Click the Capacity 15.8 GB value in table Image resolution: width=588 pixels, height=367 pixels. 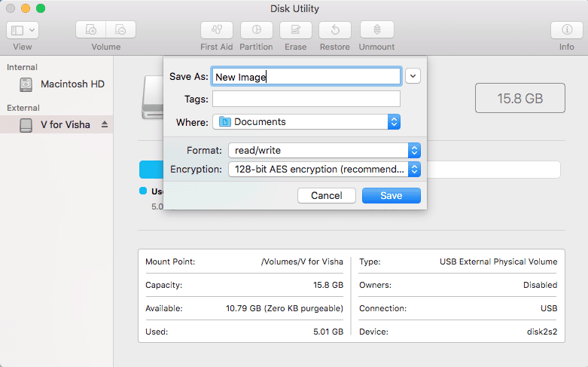click(328, 285)
